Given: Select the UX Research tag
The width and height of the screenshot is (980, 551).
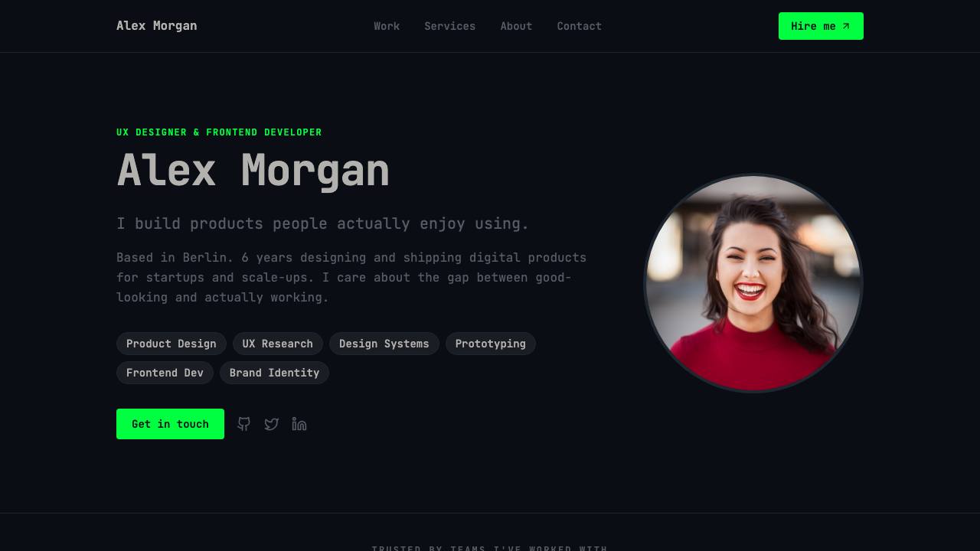Looking at the screenshot, I should pos(278,344).
